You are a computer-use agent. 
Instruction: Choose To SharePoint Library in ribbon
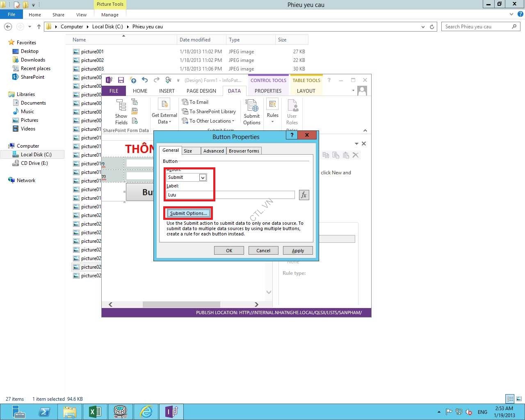209,112
